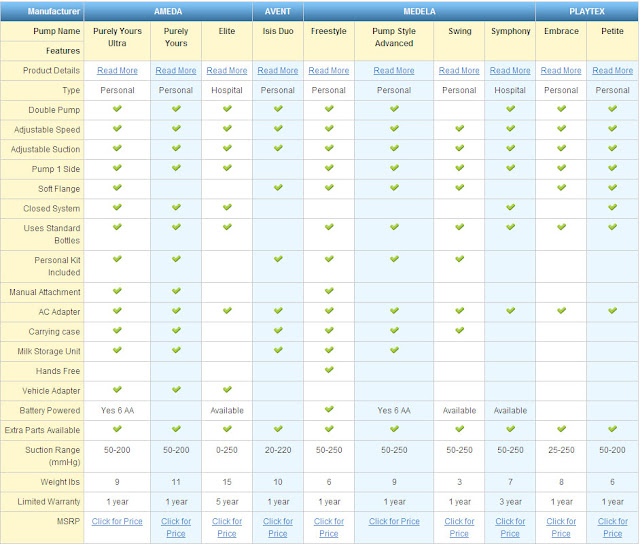Click the 'Suction Range (mmHg)' row label
640x544 pixels.
[x=53, y=456]
